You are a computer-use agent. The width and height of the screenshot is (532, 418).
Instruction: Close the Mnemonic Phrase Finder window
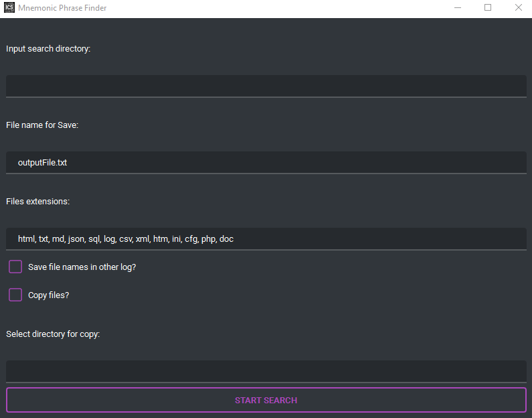click(518, 8)
